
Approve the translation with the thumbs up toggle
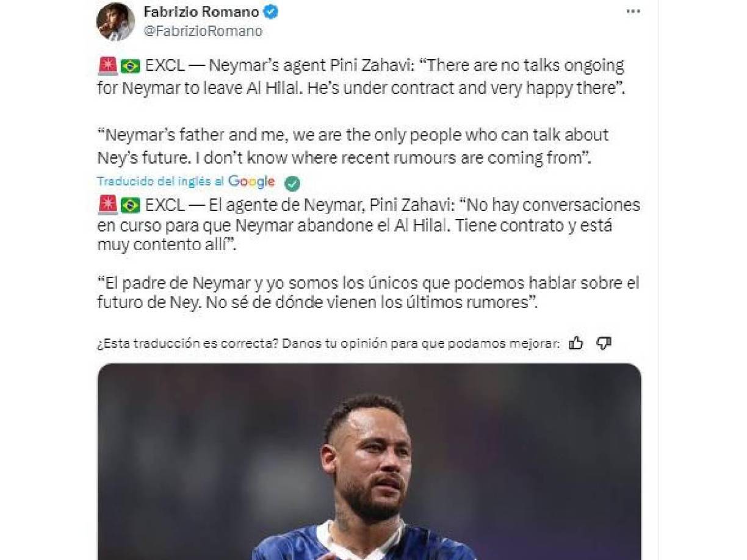[576, 343]
